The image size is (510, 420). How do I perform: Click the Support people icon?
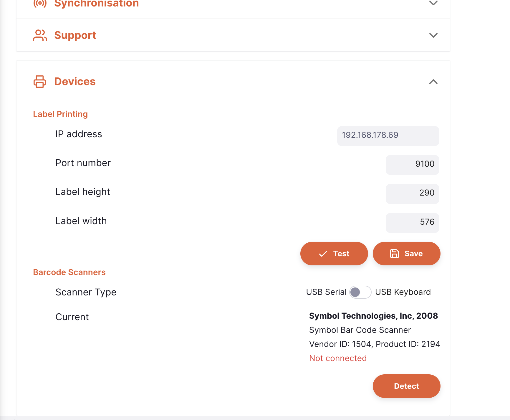click(x=40, y=35)
